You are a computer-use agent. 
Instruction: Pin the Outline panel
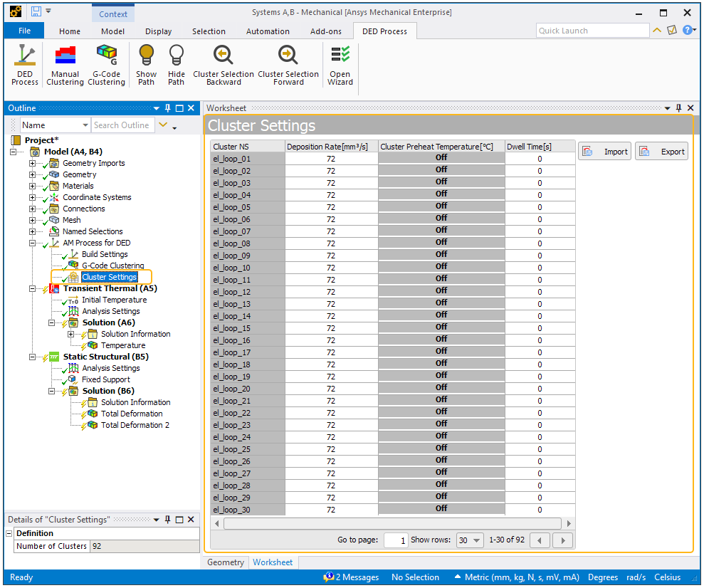pyautogui.click(x=168, y=108)
